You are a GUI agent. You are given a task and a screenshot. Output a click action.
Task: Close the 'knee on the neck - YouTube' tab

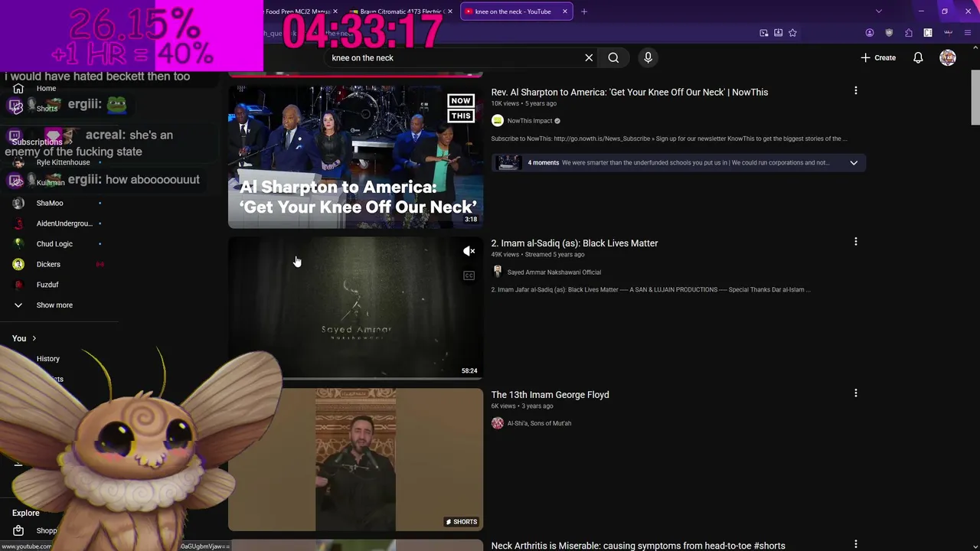(x=565, y=11)
